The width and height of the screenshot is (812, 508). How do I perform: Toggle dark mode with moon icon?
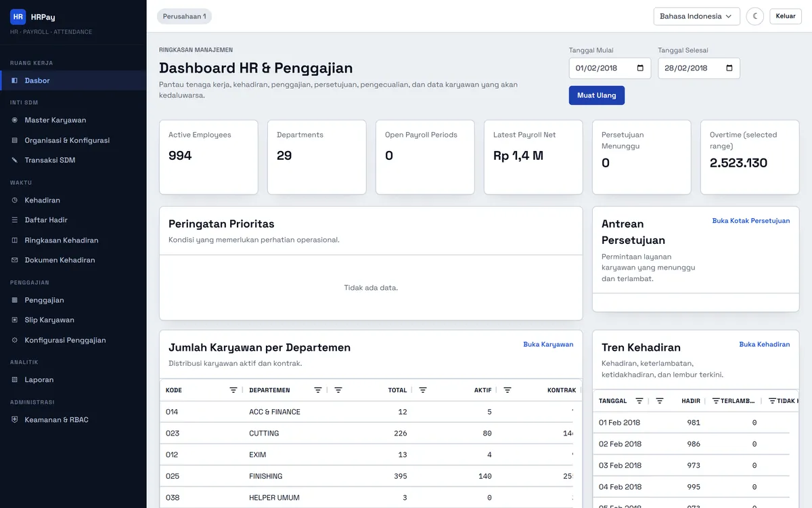pos(755,16)
